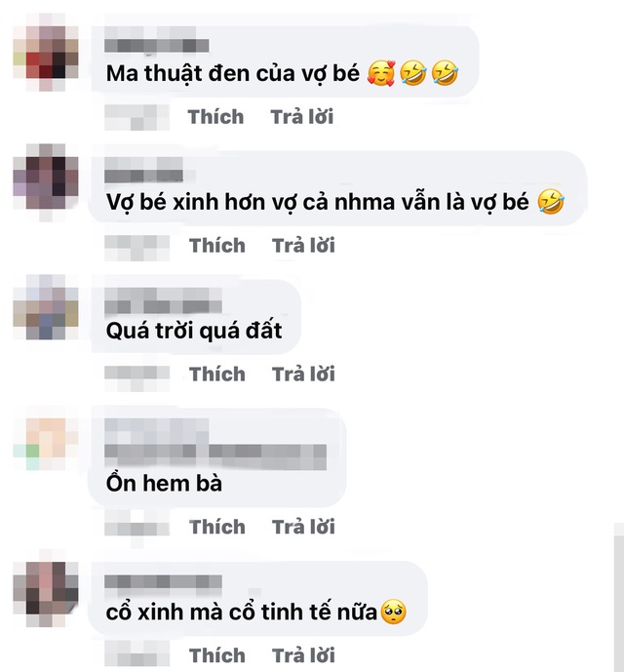Like the 'Ổn hem bà' comment
Viewport: 624px width, 672px height.
coord(217,527)
